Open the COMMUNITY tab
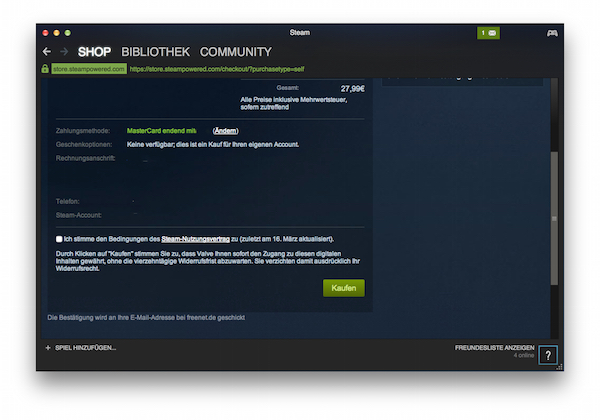Image resolution: width=600 pixels, height=420 pixels. coord(236,52)
